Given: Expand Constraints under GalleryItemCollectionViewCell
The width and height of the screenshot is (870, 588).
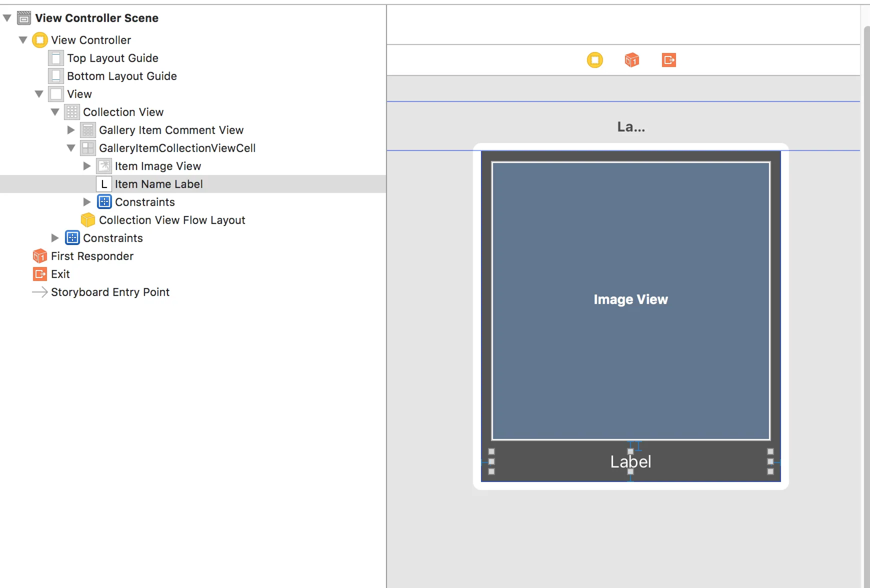Looking at the screenshot, I should pos(87,202).
